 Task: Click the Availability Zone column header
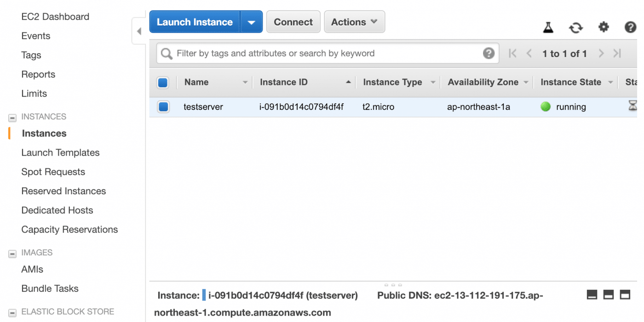[483, 82]
